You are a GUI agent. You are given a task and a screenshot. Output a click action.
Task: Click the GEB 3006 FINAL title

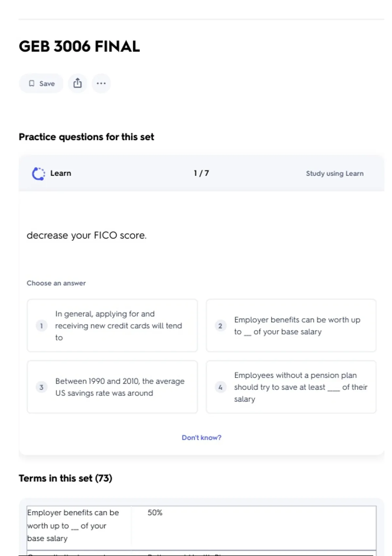click(x=79, y=46)
